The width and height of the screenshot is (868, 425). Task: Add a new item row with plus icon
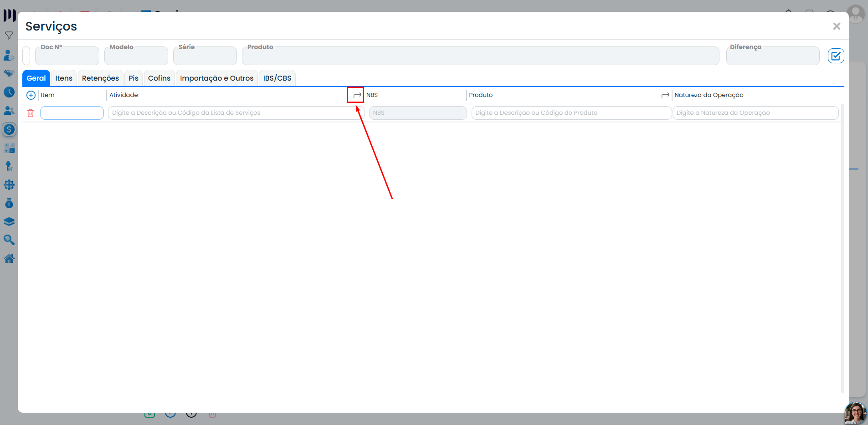tap(31, 95)
